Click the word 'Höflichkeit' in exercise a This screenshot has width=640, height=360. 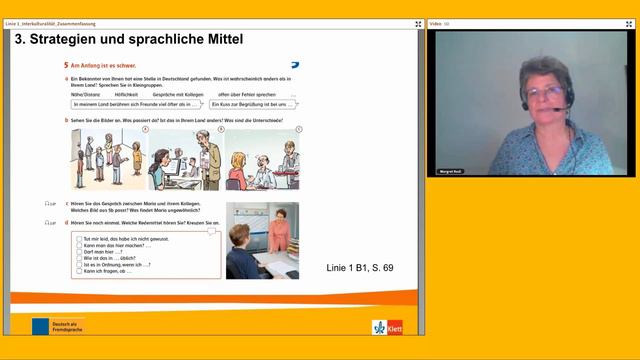[x=126, y=95]
